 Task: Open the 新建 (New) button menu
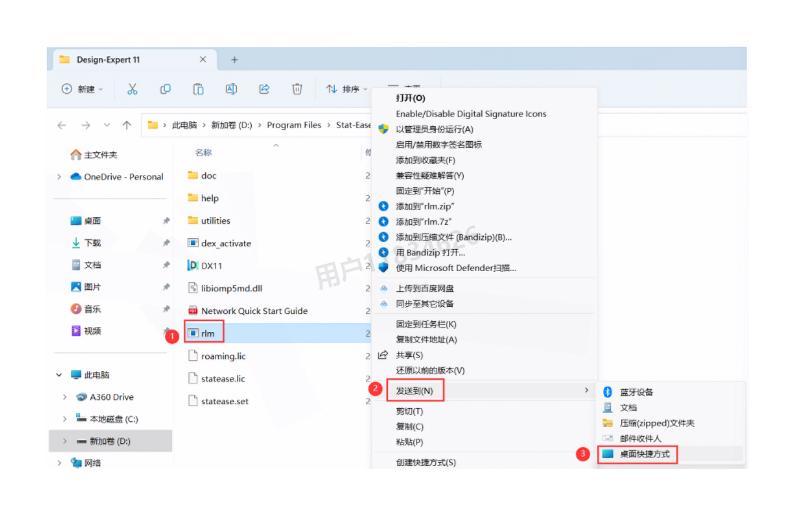(x=82, y=89)
